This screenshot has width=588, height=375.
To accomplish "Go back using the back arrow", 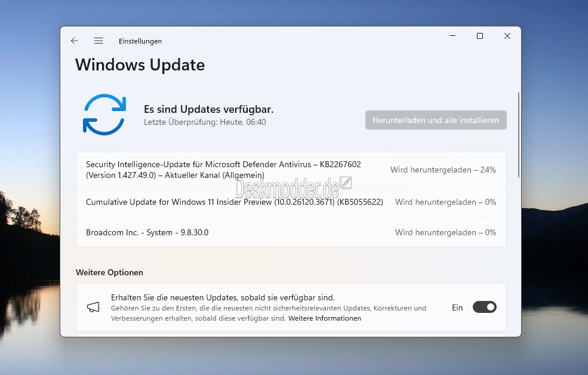I will click(75, 41).
